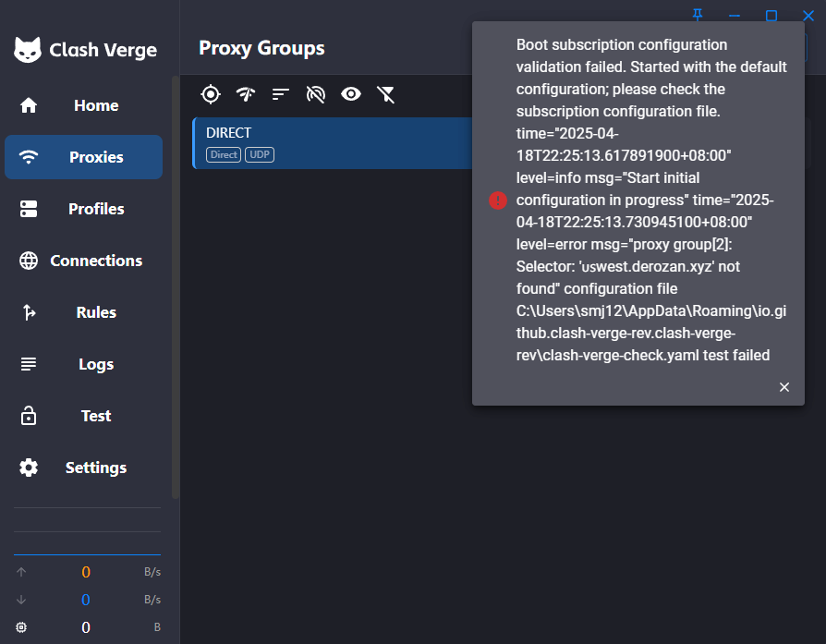This screenshot has width=826, height=644.
Task: Click the Clash Verge cat logo
Action: coord(28,50)
